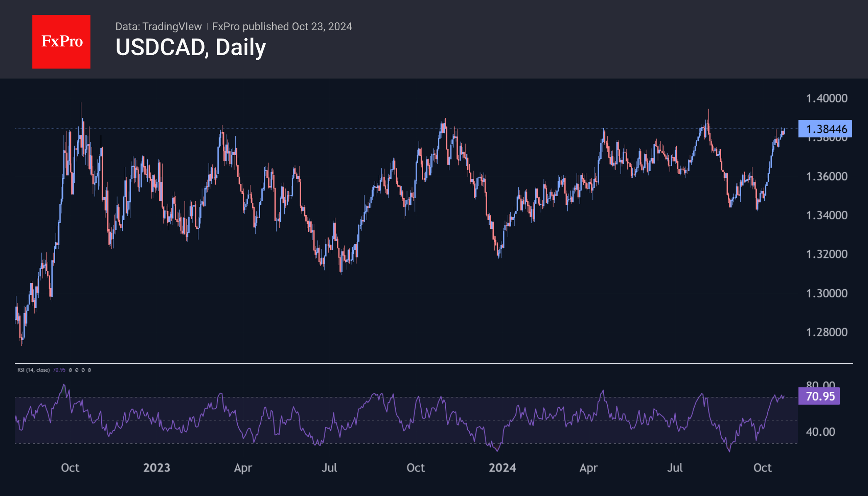Click the purple 70.95 value in RSI legend
Viewport: 868px width, 496px height.
(59, 370)
